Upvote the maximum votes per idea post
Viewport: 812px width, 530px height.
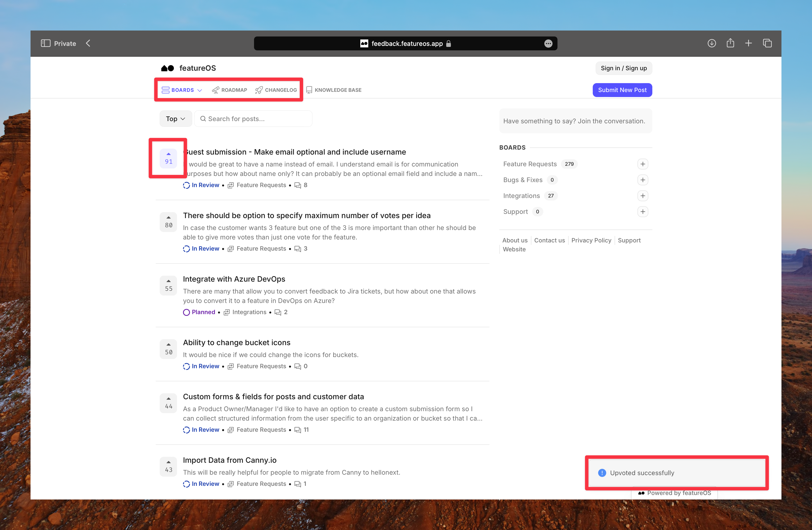(169, 222)
